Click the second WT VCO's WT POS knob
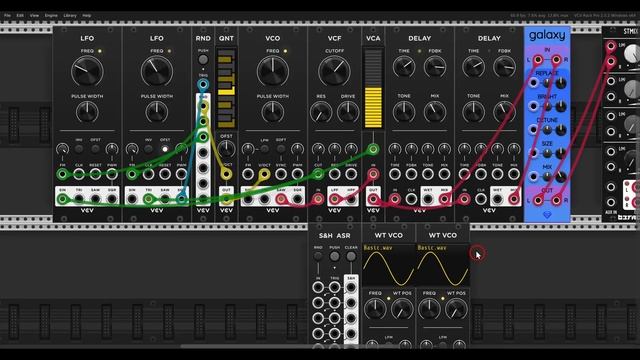 (456, 309)
